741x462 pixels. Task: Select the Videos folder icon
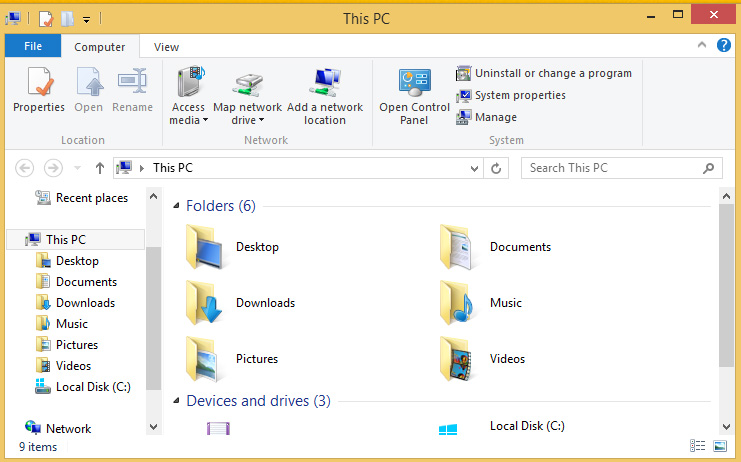click(456, 359)
